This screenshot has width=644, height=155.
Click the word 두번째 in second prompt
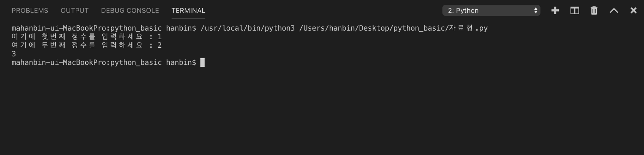pyautogui.click(x=53, y=45)
